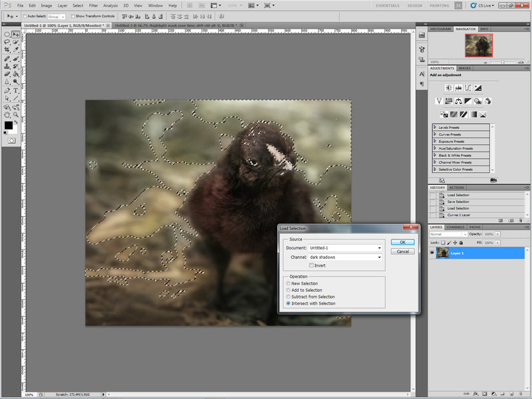Open the Character panel icon
The width and height of the screenshot is (532, 399).
click(422, 74)
